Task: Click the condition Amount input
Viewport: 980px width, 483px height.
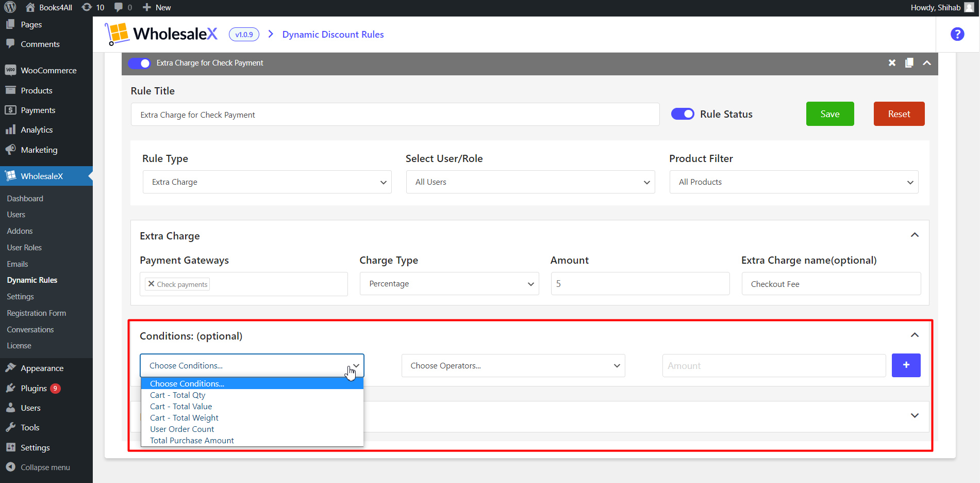Action: coord(774,365)
